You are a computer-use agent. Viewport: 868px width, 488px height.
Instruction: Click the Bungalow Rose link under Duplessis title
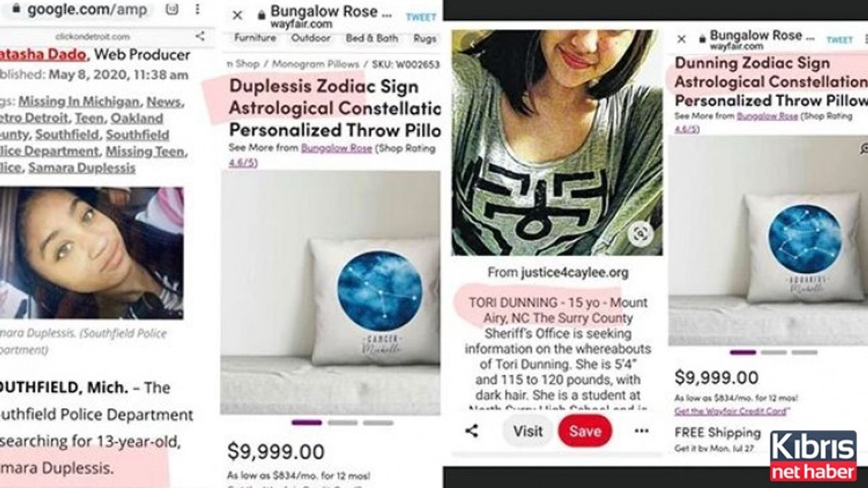[x=336, y=148]
